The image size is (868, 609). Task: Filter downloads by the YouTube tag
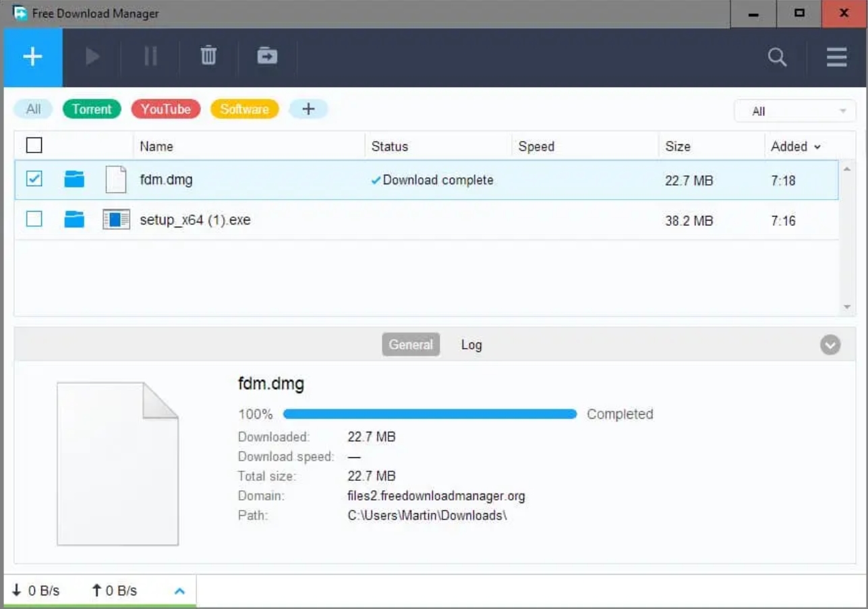coord(165,109)
